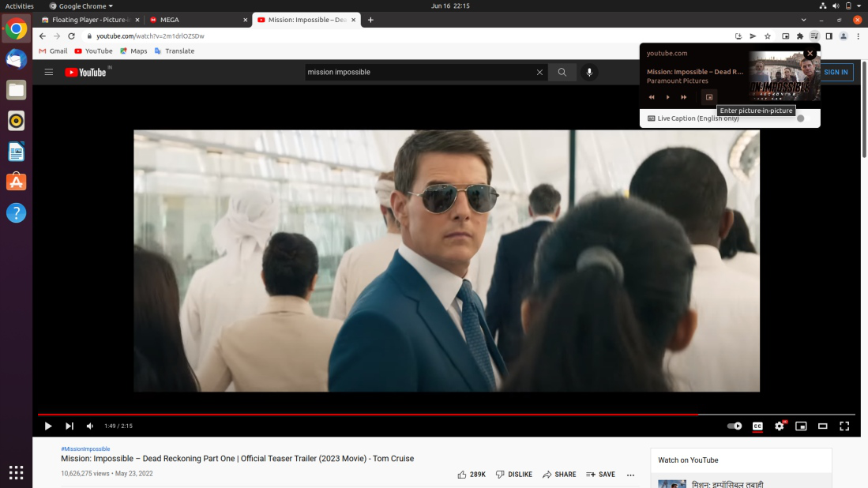868x488 pixels.
Task: Mute the video volume
Action: pos(90,426)
